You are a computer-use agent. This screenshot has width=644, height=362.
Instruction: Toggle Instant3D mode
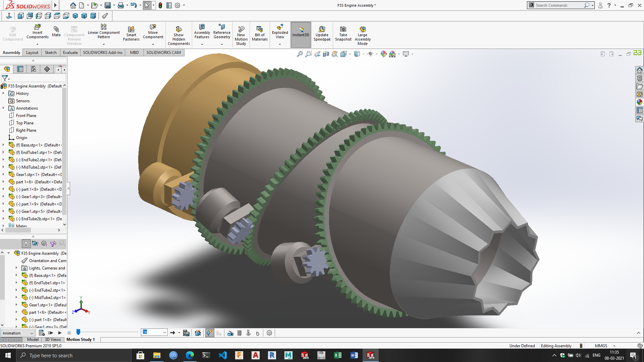coord(301,35)
